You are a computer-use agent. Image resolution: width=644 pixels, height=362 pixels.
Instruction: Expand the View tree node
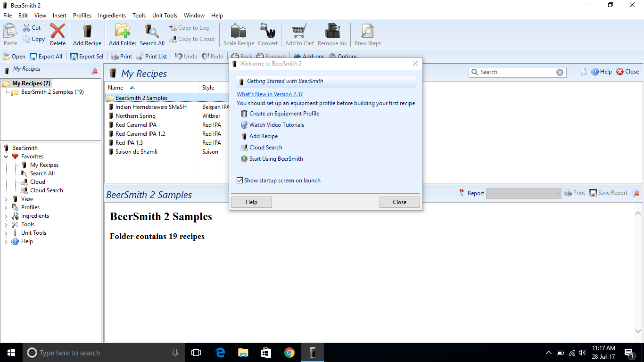(x=6, y=199)
